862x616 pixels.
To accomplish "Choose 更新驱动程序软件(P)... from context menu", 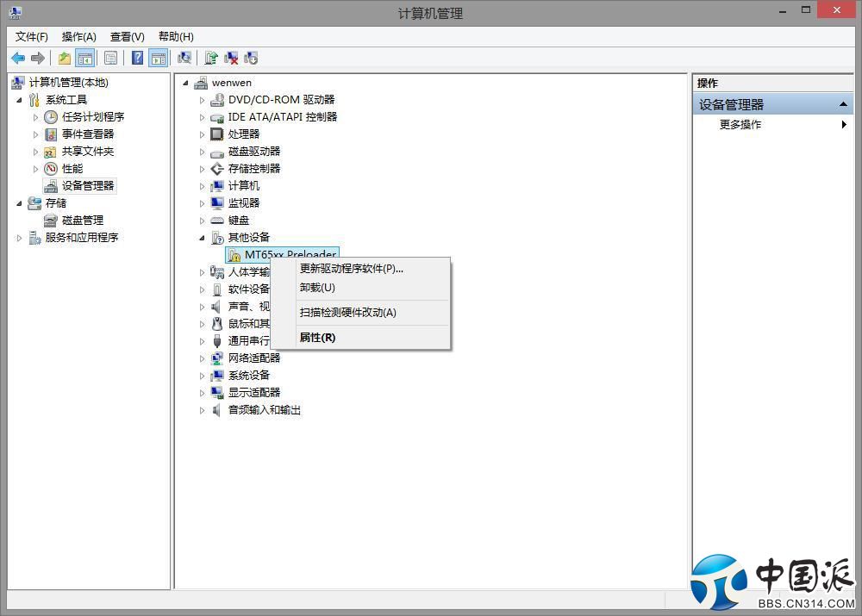I will coord(360,269).
